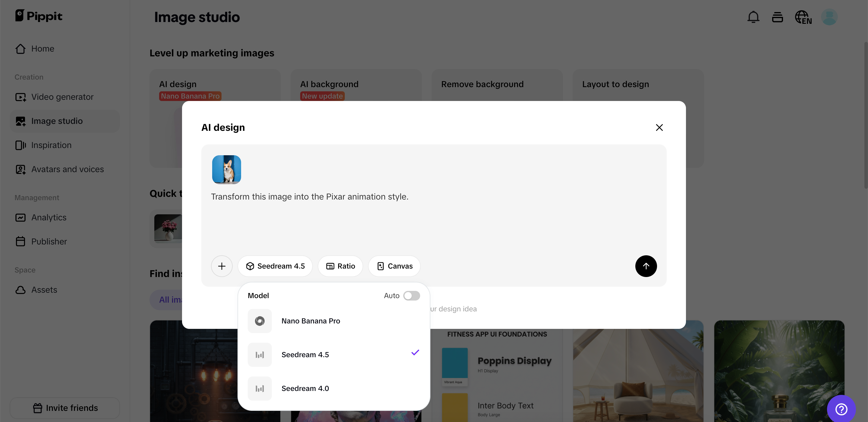This screenshot has height=422, width=868.
Task: Toggle the Auto model switch
Action: [411, 296]
